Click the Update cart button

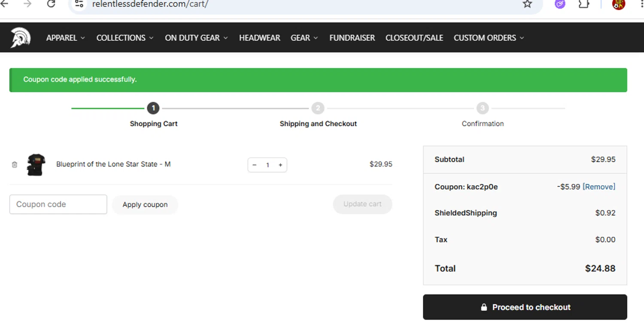[x=362, y=204]
